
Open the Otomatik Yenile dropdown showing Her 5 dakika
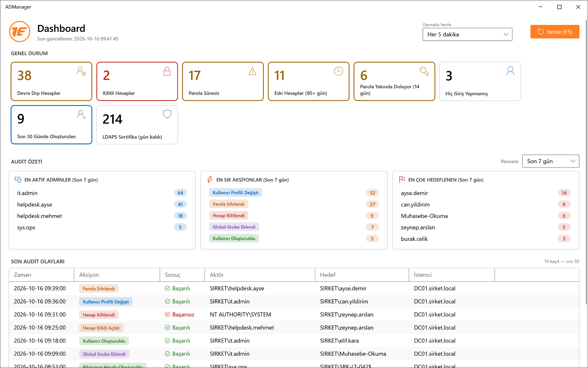(x=467, y=34)
